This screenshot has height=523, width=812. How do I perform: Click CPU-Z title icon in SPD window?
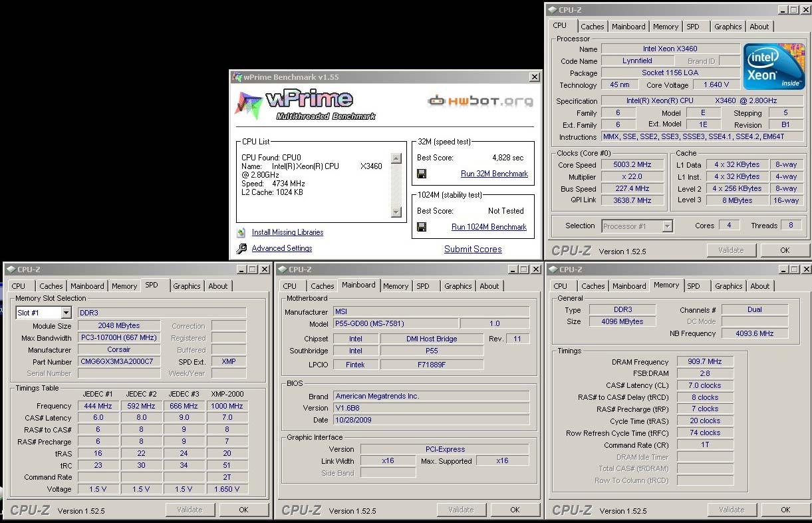11,269
